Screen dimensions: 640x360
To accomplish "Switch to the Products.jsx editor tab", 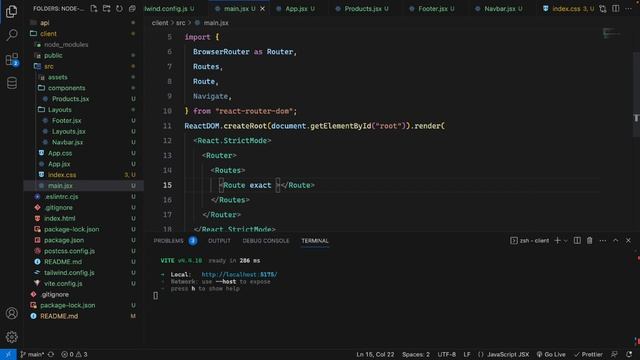I will (x=363, y=9).
